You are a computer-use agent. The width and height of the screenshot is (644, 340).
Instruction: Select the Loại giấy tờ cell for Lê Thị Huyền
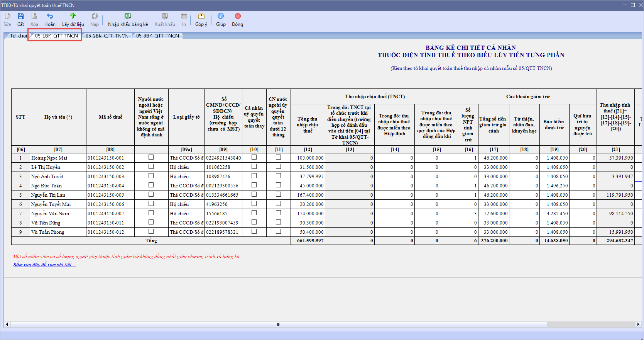[x=186, y=167]
